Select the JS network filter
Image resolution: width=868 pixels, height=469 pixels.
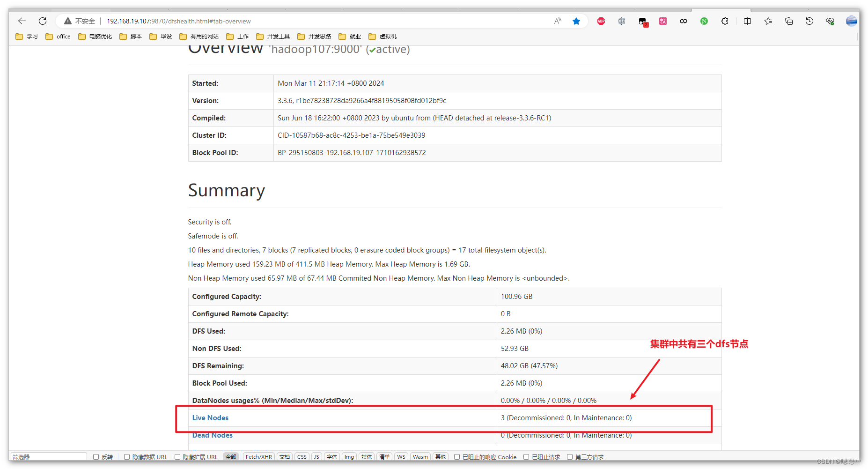pos(317,457)
